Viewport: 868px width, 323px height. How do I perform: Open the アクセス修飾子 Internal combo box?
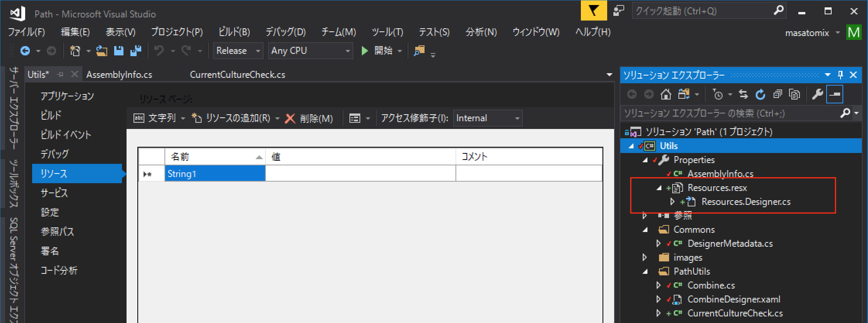click(x=488, y=118)
